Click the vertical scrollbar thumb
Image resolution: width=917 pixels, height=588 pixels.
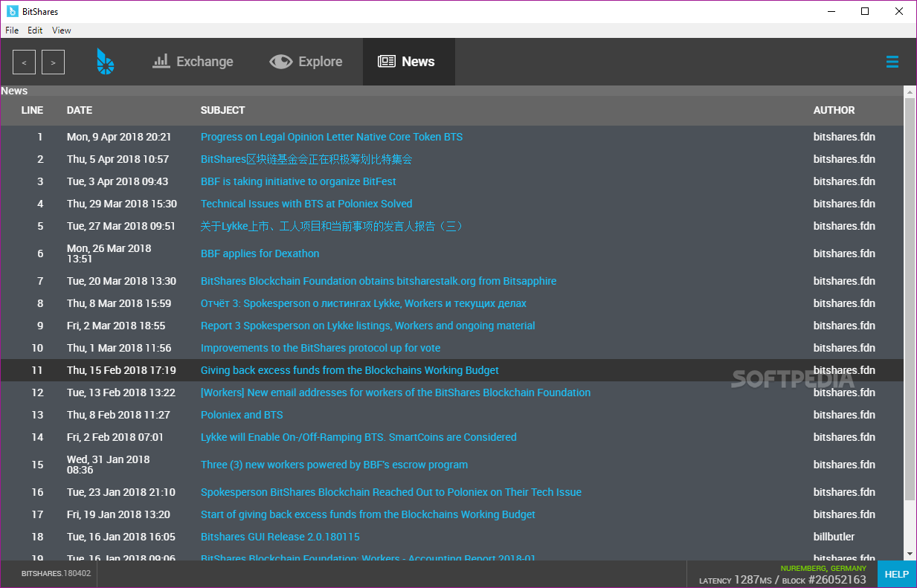point(910,298)
